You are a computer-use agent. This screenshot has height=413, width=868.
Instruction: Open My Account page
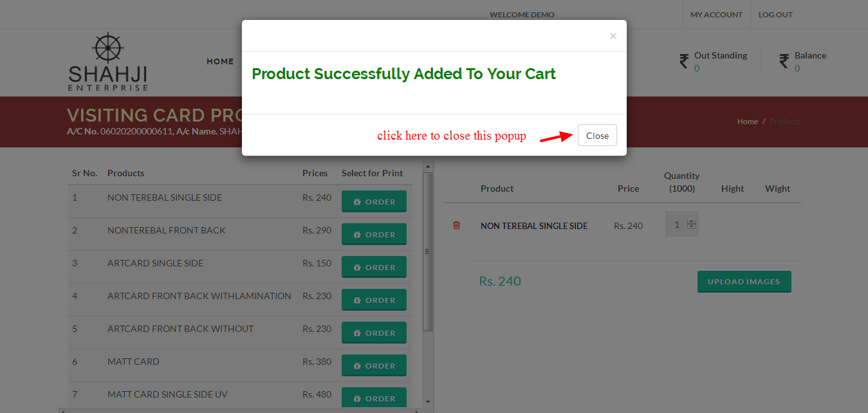[716, 15]
